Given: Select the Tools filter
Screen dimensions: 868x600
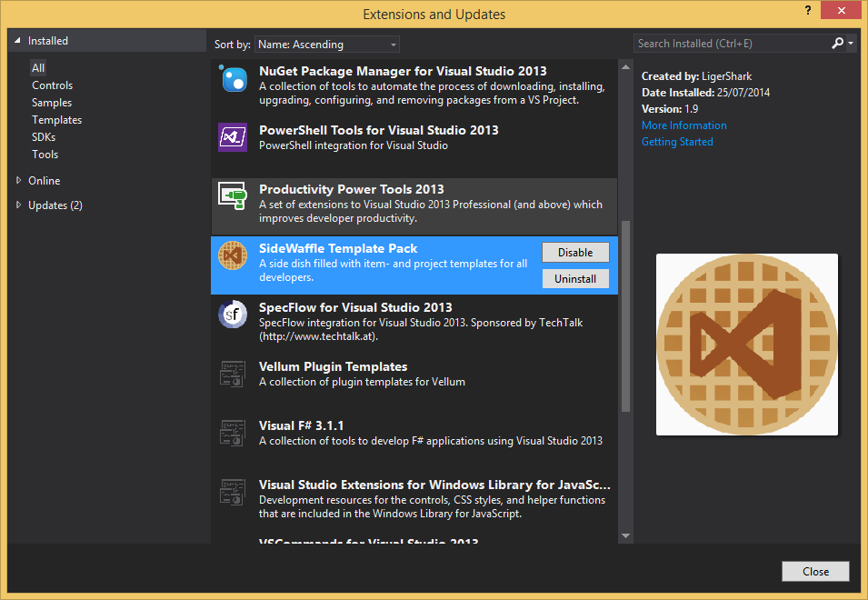Looking at the screenshot, I should 45,155.
